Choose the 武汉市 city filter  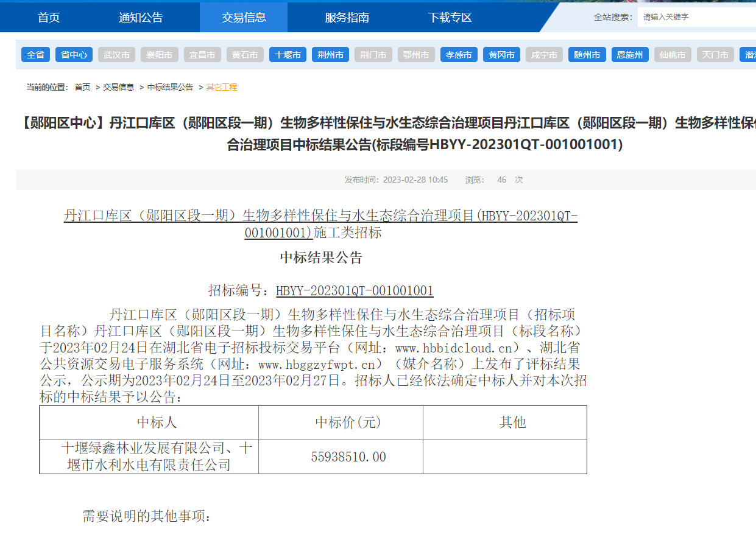116,55
